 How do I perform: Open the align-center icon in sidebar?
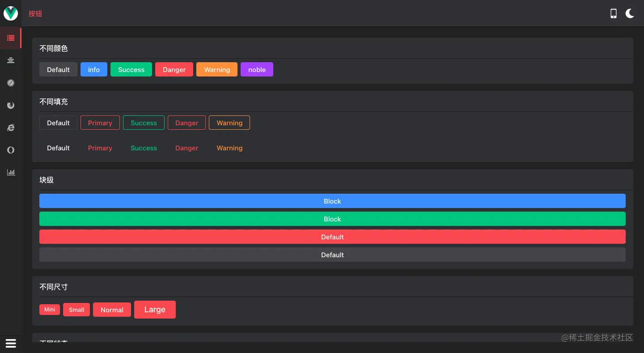tap(11, 60)
